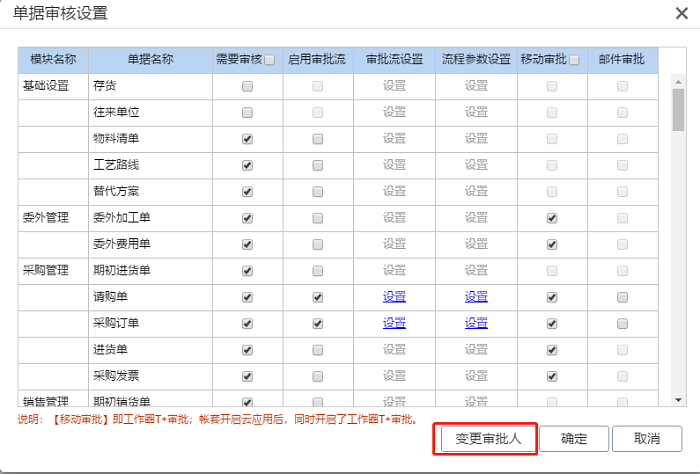Enable 启用审批流 for 物料清单 row
This screenshot has width=700, height=474.
click(317, 139)
